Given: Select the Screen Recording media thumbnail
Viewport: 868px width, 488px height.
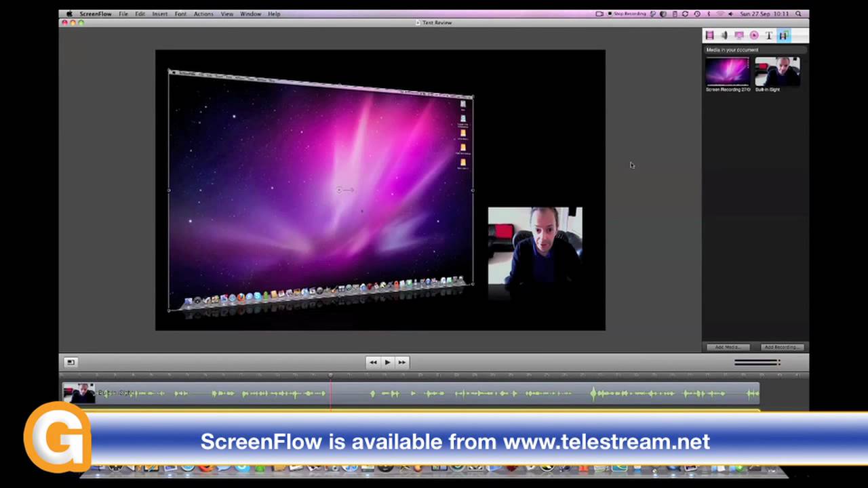Looking at the screenshot, I should [x=728, y=72].
